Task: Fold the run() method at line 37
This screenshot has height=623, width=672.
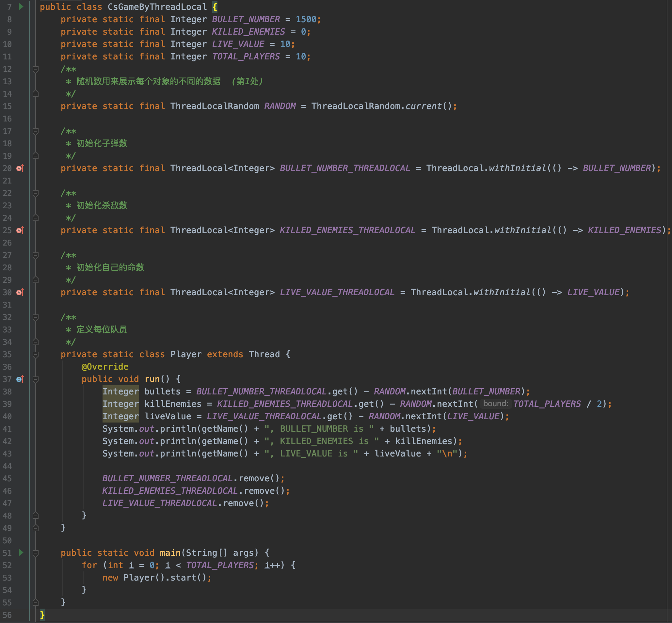Action: pos(35,380)
